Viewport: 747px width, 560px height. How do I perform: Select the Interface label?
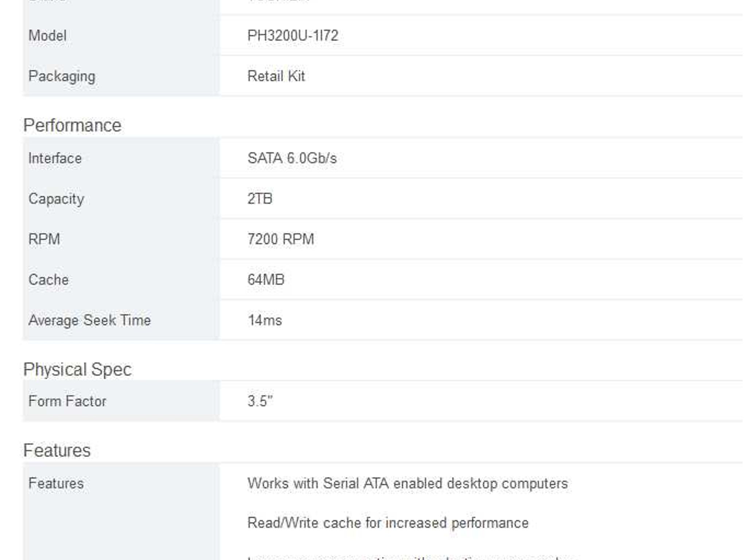(55, 158)
